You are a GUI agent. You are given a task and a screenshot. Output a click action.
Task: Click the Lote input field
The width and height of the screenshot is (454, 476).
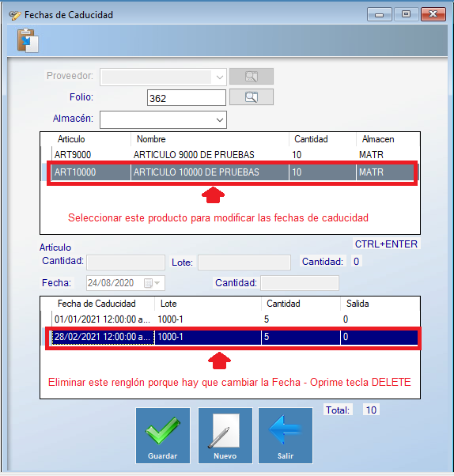click(244, 263)
